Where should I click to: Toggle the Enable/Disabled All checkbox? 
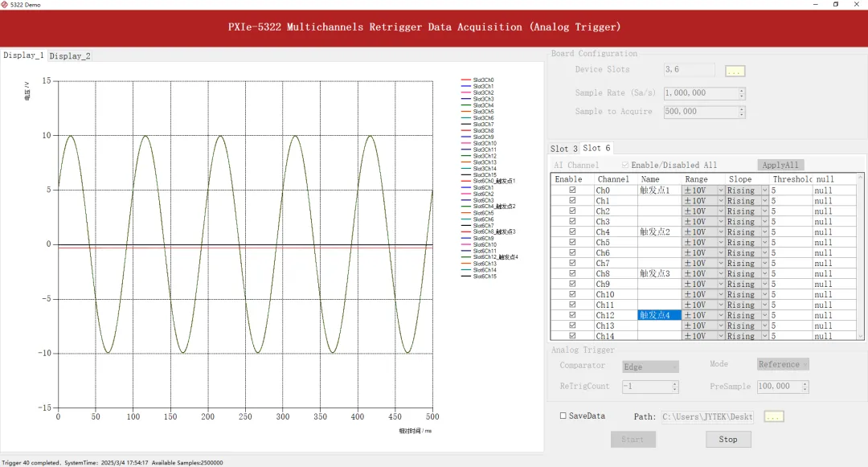click(x=625, y=165)
